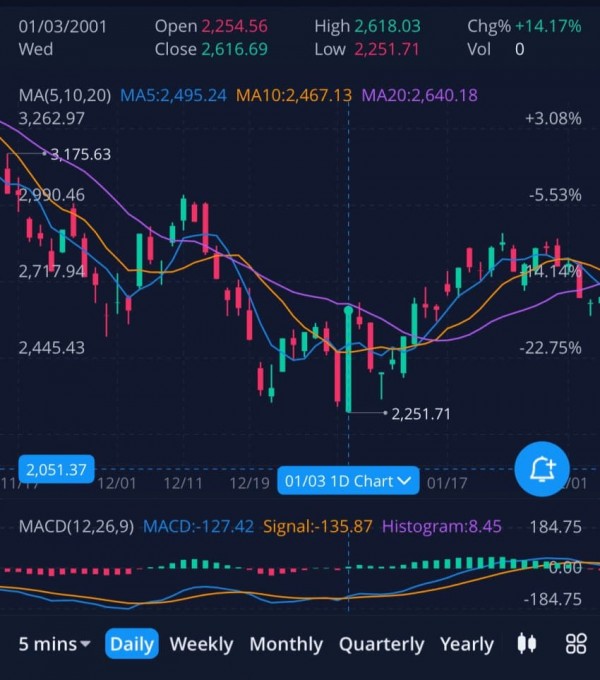Tap the 2,051.37 crosshair price label

pos(56,469)
